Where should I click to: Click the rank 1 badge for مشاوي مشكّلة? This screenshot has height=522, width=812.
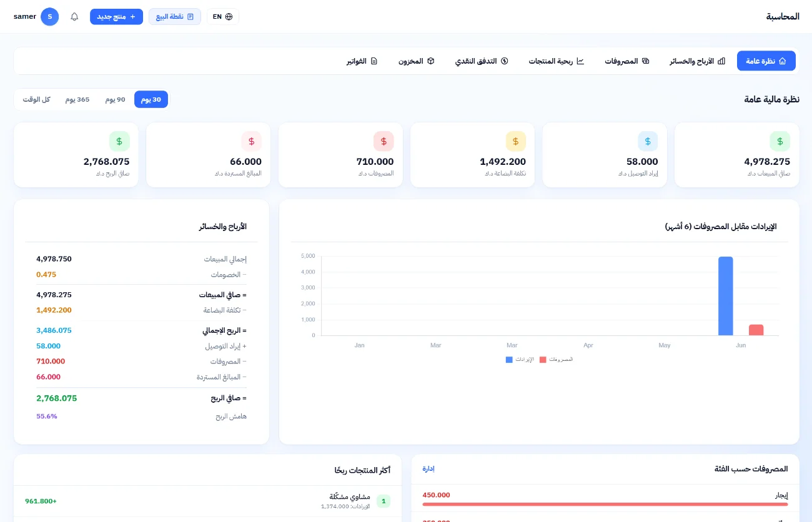pyautogui.click(x=384, y=501)
